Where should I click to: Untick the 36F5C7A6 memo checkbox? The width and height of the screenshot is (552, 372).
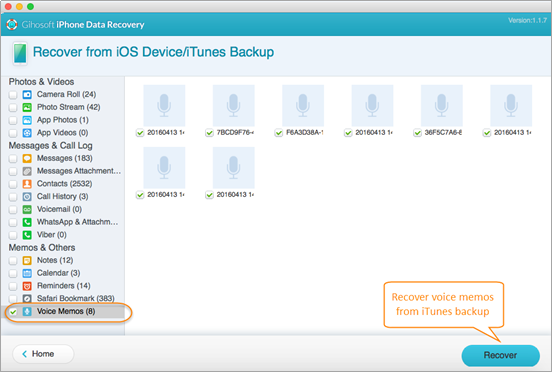pyautogui.click(x=418, y=133)
